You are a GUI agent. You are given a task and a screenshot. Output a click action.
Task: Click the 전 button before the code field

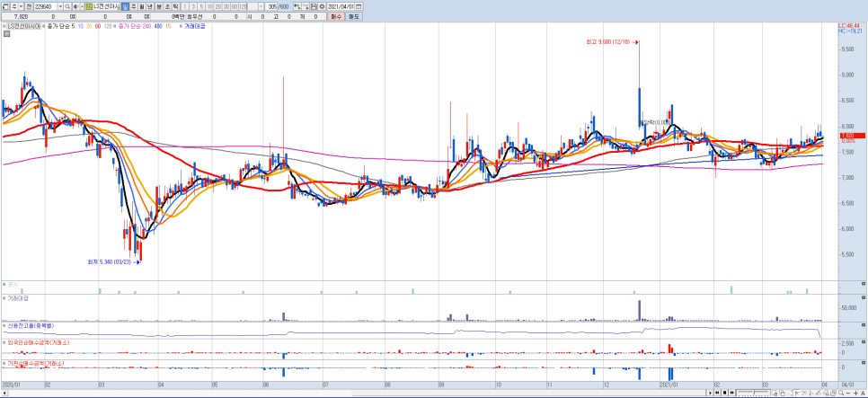(x=29, y=6)
